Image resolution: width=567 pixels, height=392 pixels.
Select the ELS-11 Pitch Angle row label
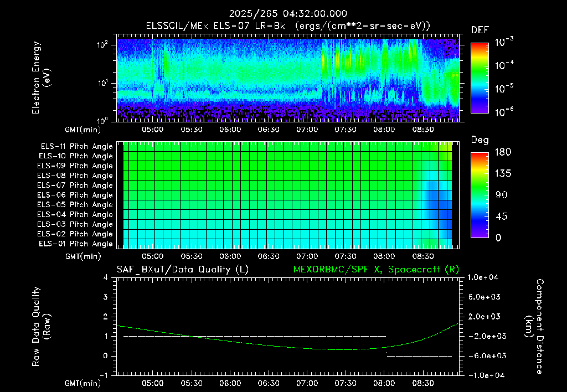pyautogui.click(x=76, y=147)
